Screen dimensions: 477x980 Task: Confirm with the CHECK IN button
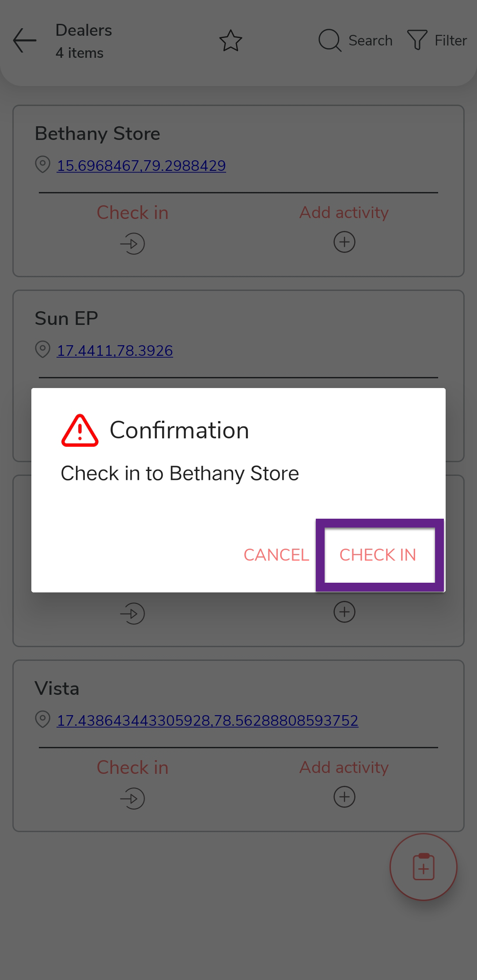(x=378, y=555)
